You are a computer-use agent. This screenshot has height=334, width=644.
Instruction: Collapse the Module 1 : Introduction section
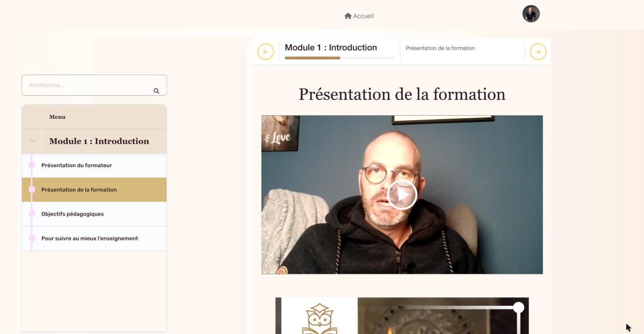(32, 141)
